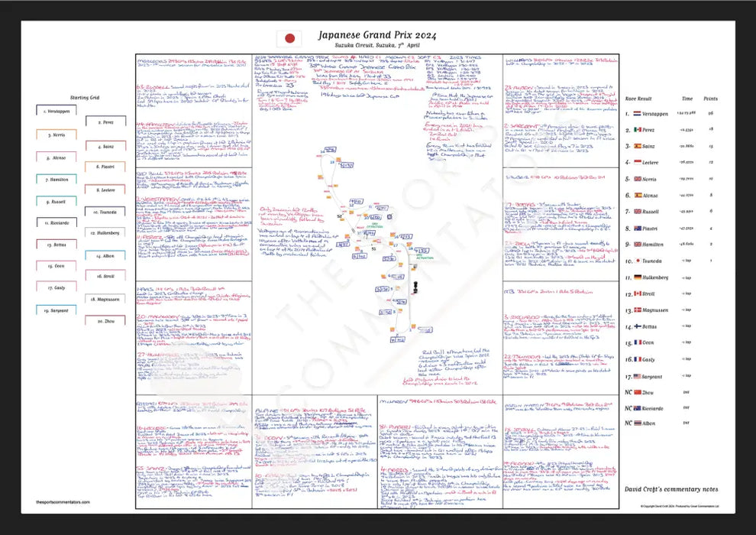Click the Japanese flag beside the title

(289, 39)
